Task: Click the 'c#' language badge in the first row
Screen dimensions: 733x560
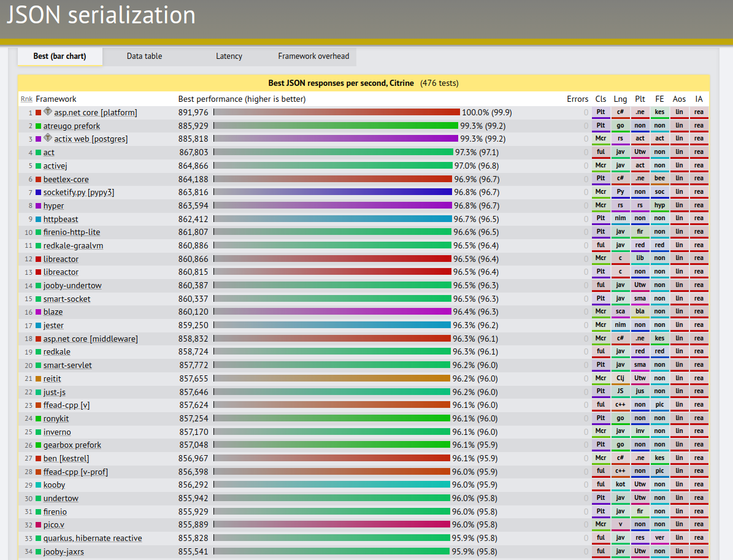Action: 620,112
